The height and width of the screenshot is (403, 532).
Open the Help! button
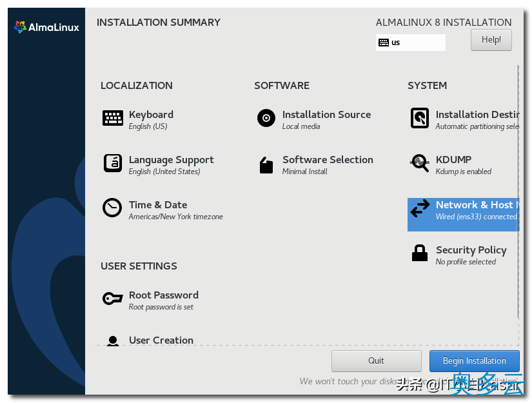point(491,40)
